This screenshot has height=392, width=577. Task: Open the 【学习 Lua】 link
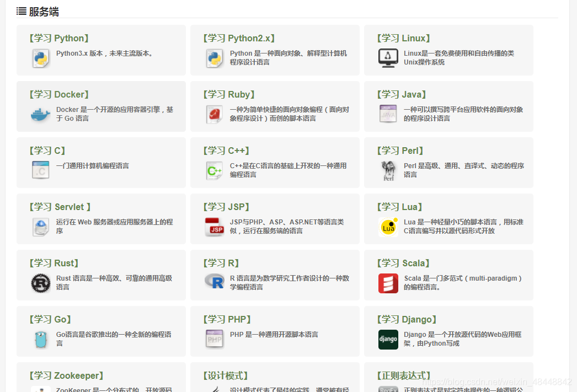pos(399,207)
